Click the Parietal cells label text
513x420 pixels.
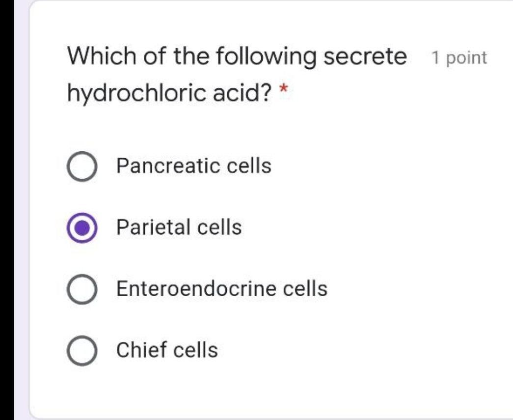[x=176, y=227]
